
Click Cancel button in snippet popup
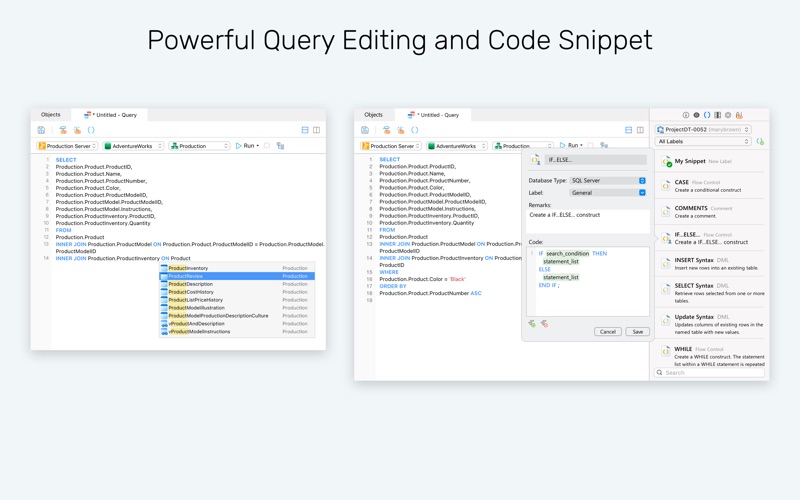[608, 332]
